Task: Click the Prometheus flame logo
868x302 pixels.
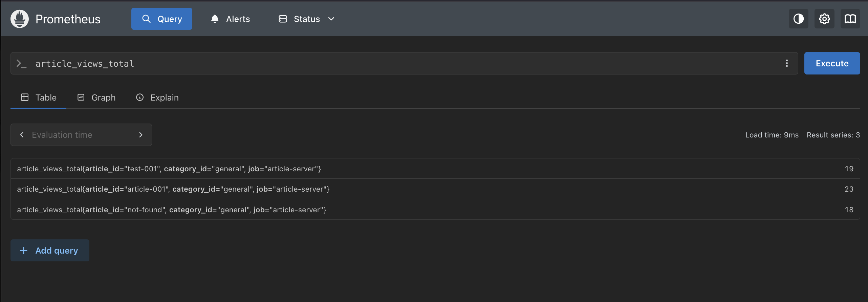Action: tap(20, 19)
